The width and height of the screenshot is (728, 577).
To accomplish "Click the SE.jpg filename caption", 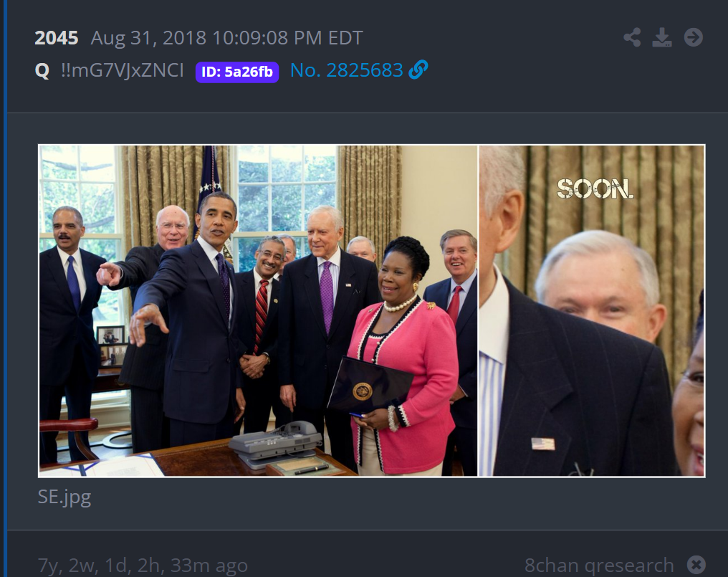I will (64, 497).
